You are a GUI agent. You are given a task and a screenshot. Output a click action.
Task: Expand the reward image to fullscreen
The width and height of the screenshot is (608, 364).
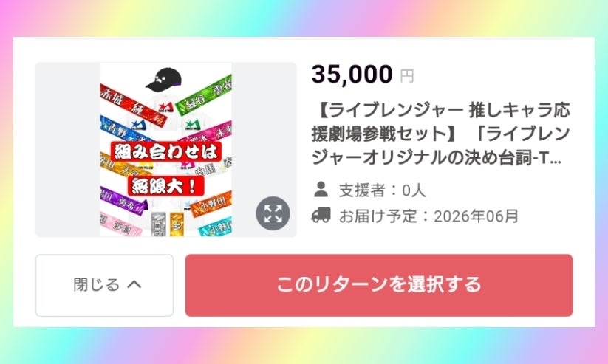click(273, 213)
